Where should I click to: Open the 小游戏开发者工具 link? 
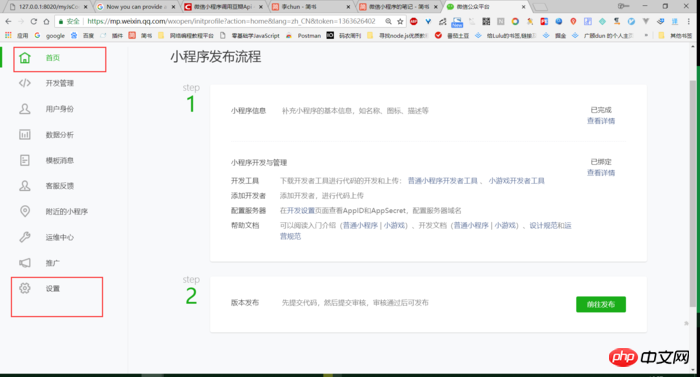point(517,180)
